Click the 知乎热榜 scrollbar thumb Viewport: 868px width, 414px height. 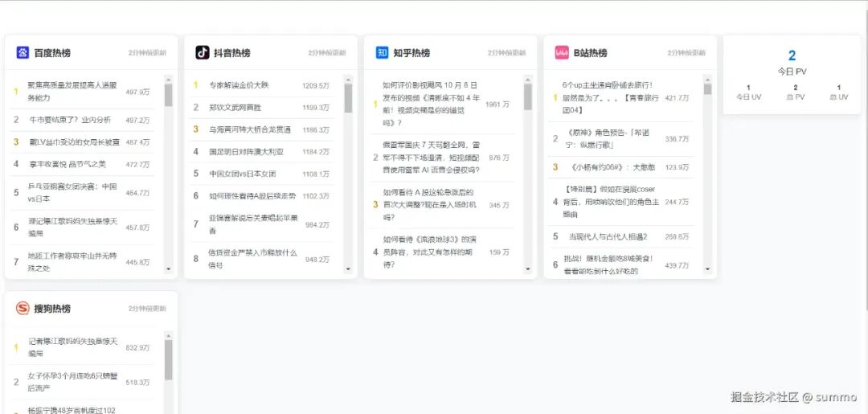tap(527, 96)
